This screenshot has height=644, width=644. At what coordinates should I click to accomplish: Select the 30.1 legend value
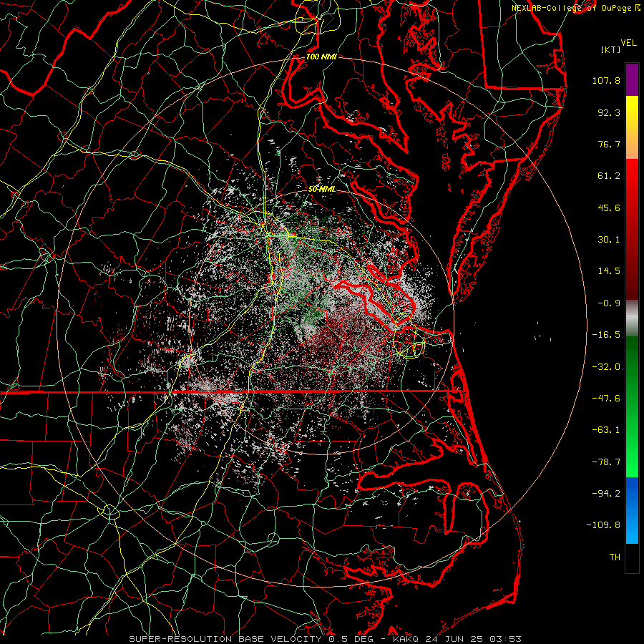(x=609, y=240)
